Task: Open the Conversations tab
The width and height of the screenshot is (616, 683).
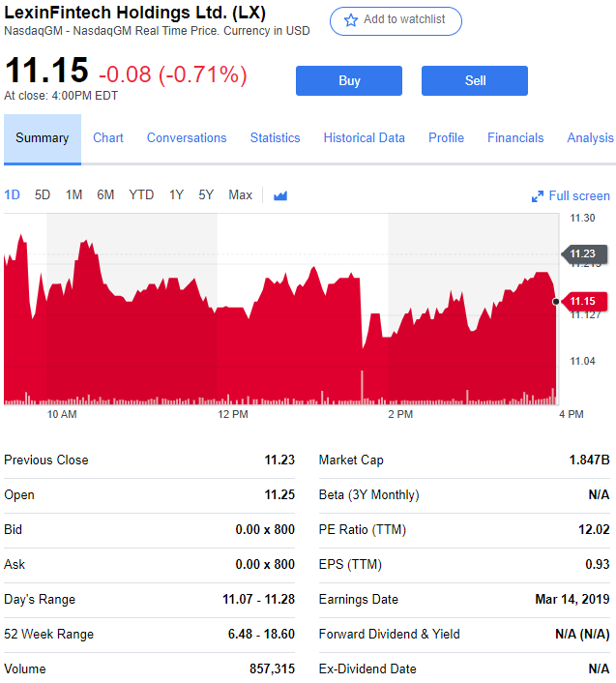Action: tap(187, 138)
